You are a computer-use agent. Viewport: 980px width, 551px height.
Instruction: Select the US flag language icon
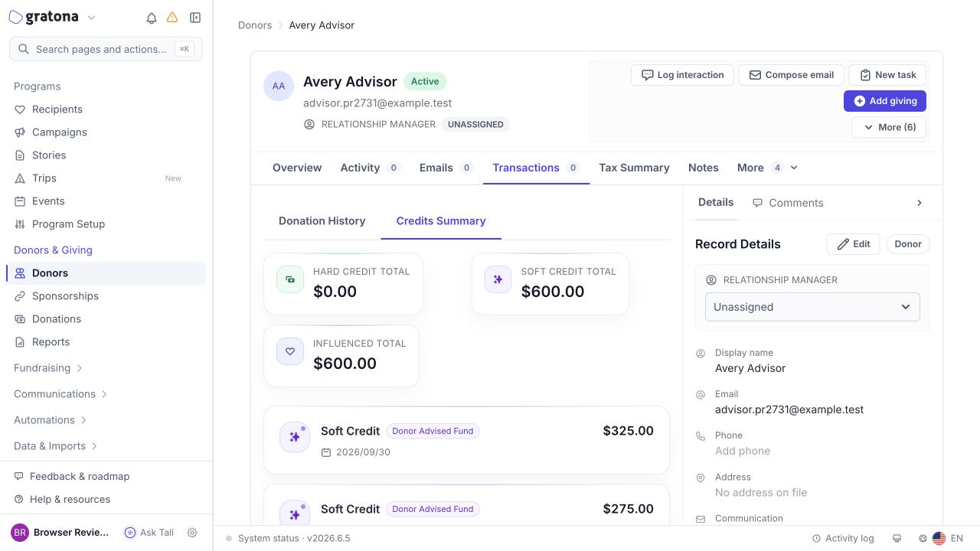tap(939, 539)
